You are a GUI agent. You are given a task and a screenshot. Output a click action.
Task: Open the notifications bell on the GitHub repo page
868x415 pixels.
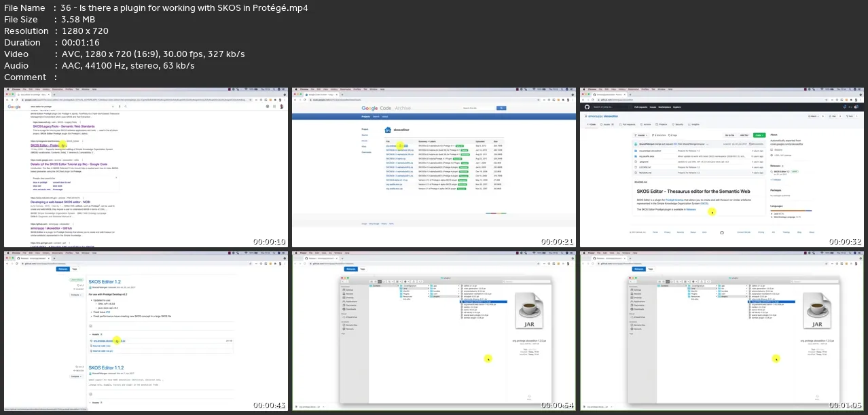844,107
